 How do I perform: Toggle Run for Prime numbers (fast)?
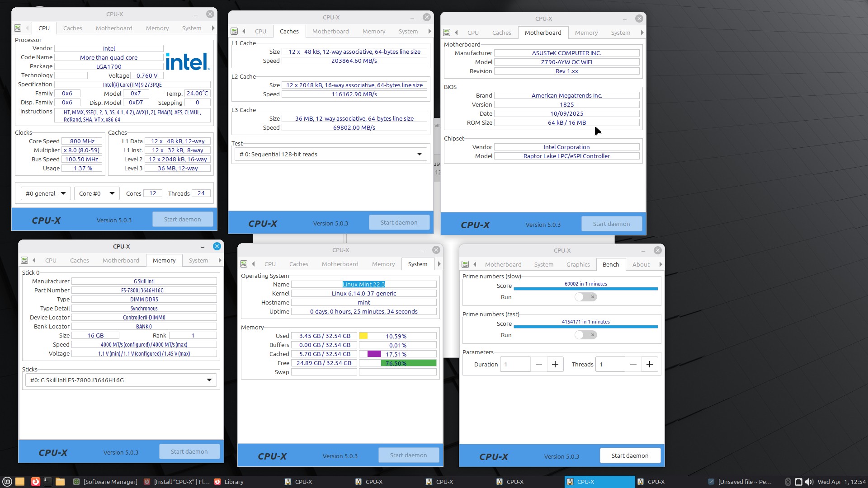pos(585,335)
